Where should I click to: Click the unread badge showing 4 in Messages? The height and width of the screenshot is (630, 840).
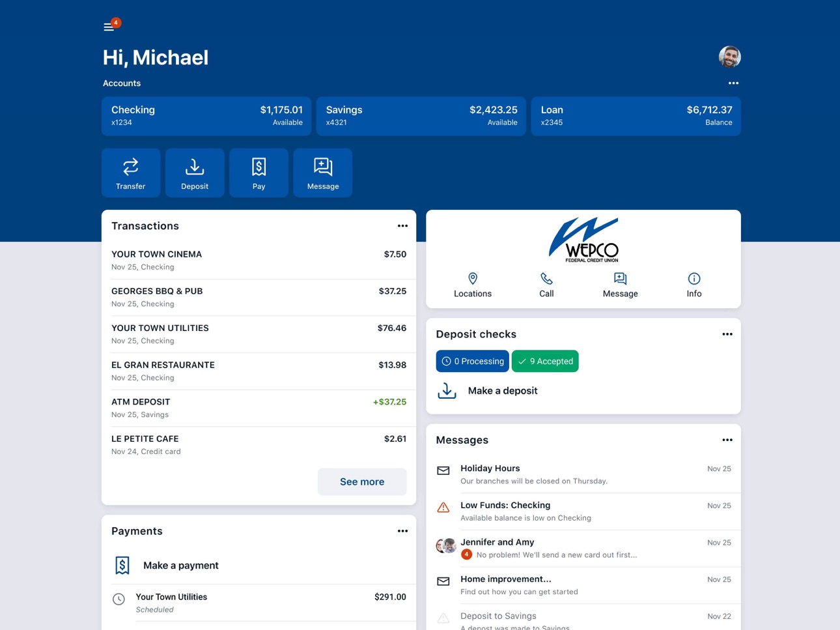pos(466,554)
